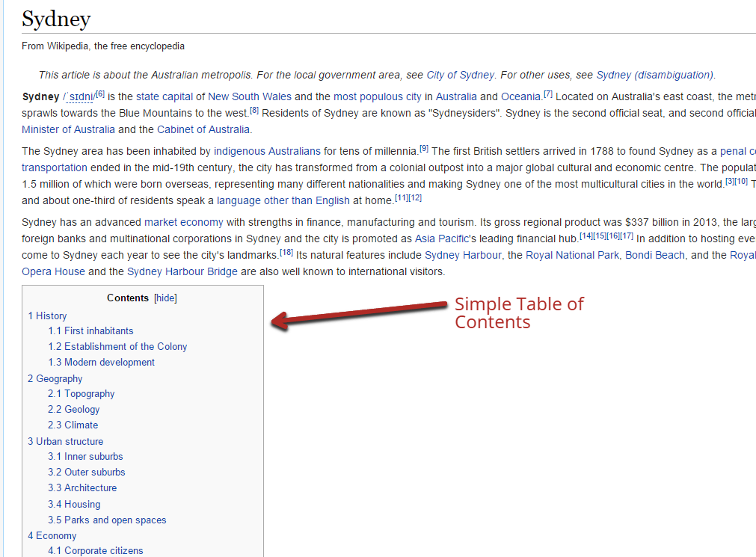Open '3.2 Outer suburbs' contents link
Viewport: 756px width, 557px height.
pyautogui.click(x=87, y=472)
